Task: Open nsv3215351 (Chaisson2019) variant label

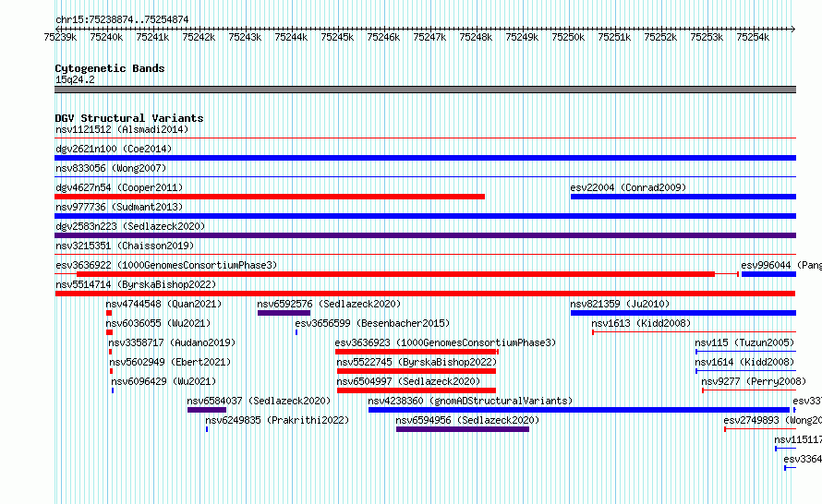Action: (125, 246)
